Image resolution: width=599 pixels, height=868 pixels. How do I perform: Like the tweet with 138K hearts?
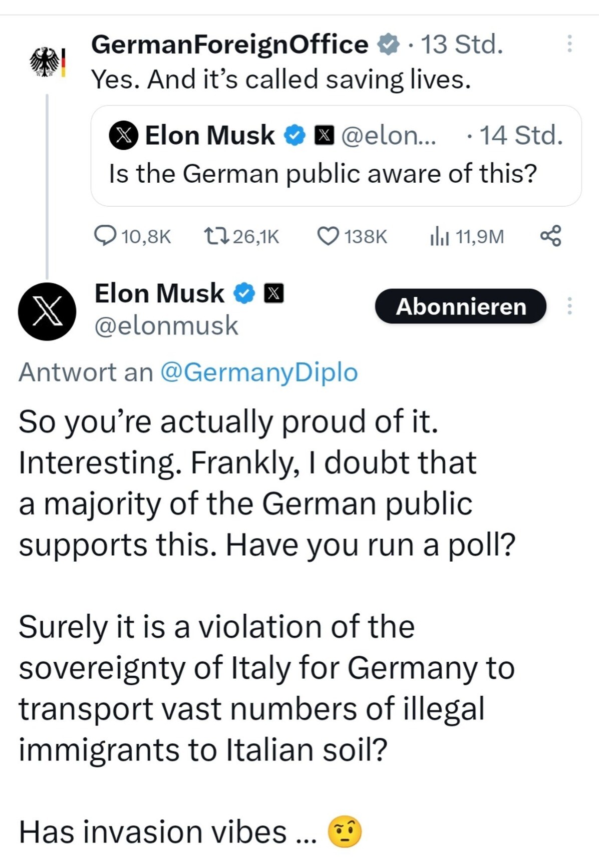pyautogui.click(x=329, y=236)
